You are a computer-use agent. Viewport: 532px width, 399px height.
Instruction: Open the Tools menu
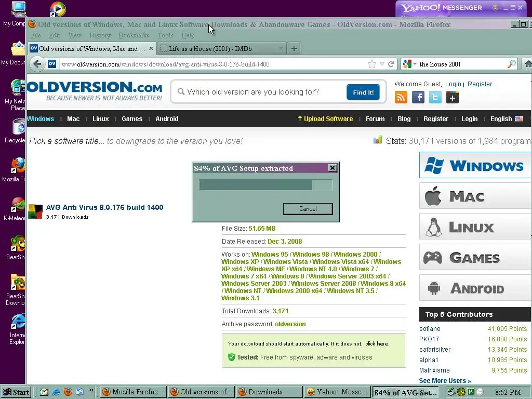[x=165, y=35]
